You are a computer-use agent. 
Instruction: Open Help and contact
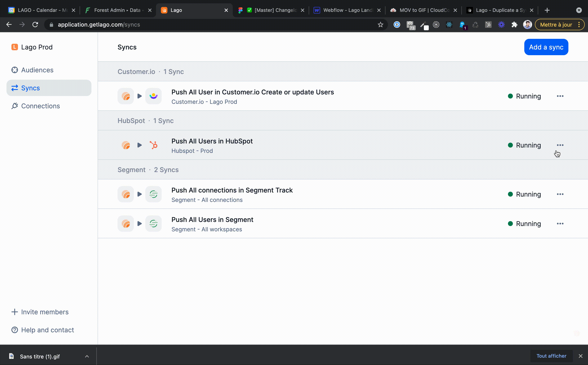(x=43, y=330)
